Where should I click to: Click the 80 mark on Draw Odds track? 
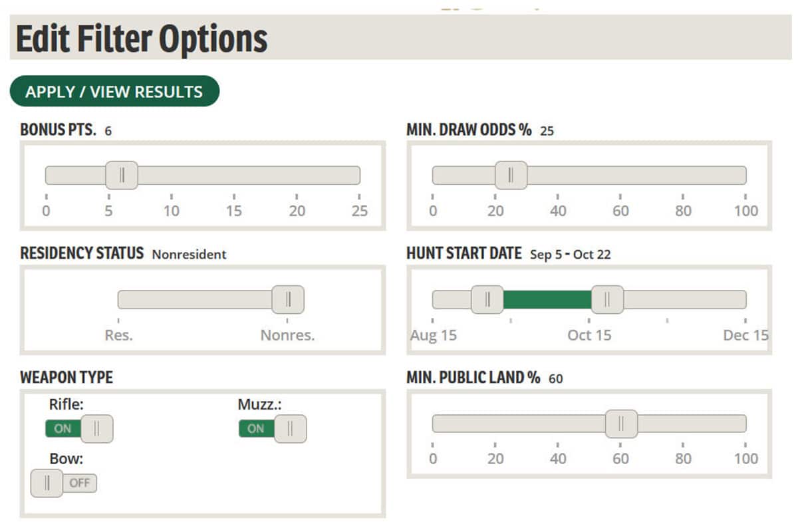[x=683, y=176]
